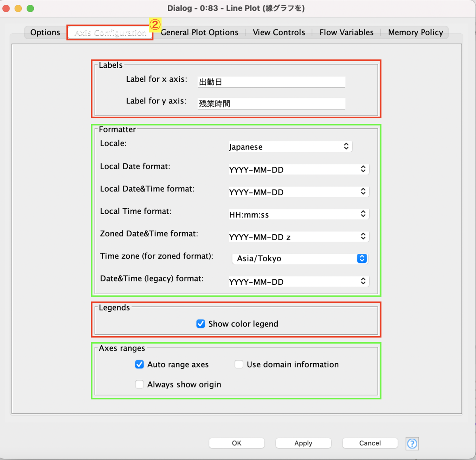Open the Zoned Date&Time format dropdown
476x460 pixels.
point(299,237)
